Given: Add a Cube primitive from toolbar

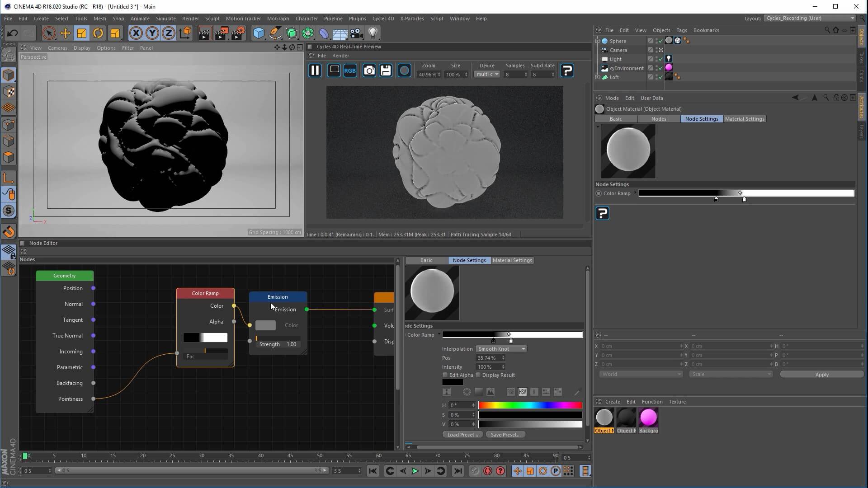Looking at the screenshot, I should coord(259,33).
